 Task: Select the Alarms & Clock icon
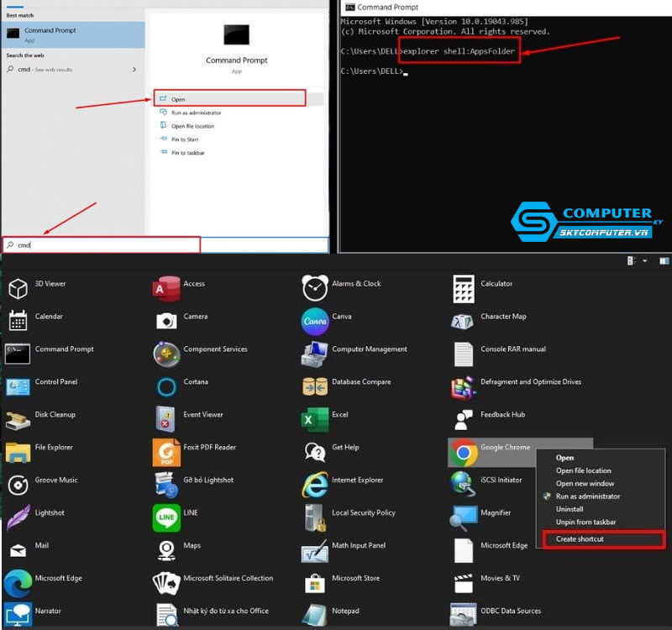(x=314, y=286)
